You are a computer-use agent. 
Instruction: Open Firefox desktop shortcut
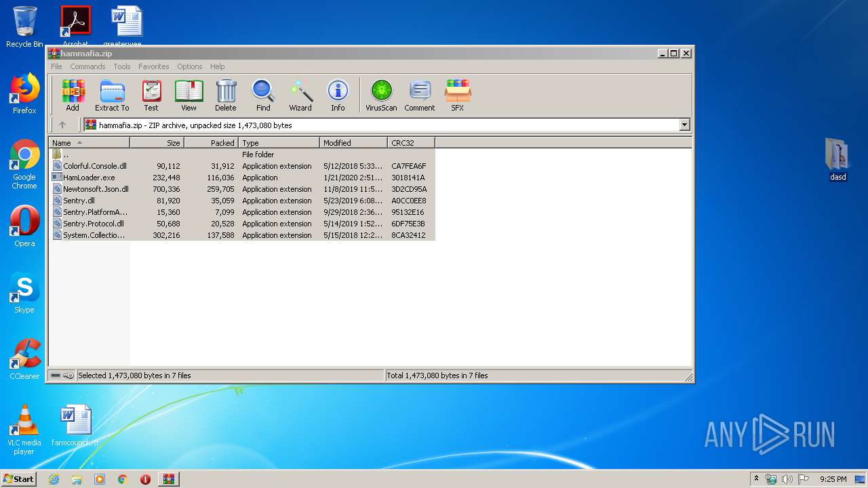[x=24, y=94]
